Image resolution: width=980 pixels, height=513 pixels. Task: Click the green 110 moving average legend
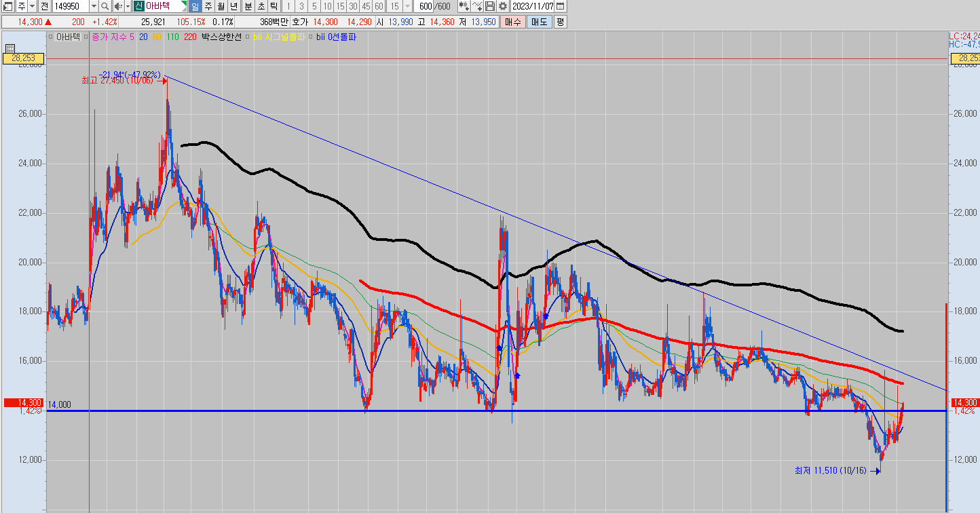[172, 37]
